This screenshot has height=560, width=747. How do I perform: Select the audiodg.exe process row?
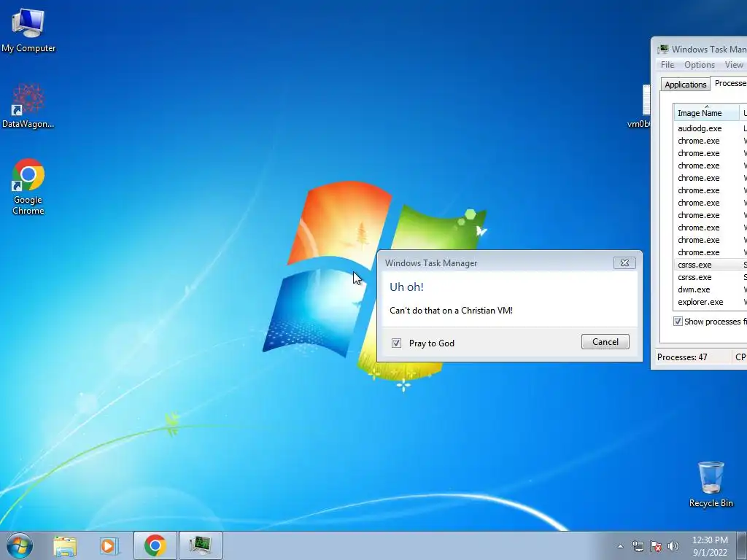pyautogui.click(x=710, y=128)
